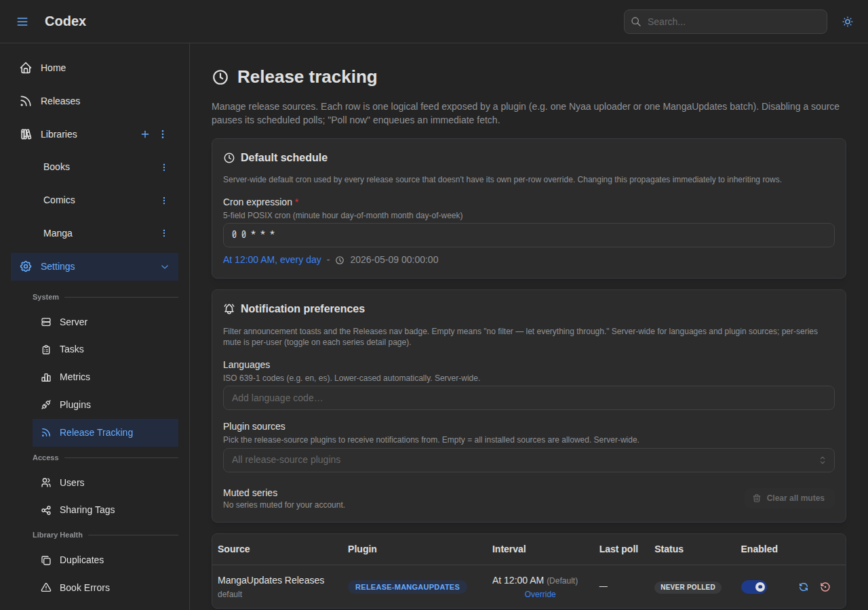Focus the Search field
The width and height of the screenshot is (868, 610).
[726, 22]
